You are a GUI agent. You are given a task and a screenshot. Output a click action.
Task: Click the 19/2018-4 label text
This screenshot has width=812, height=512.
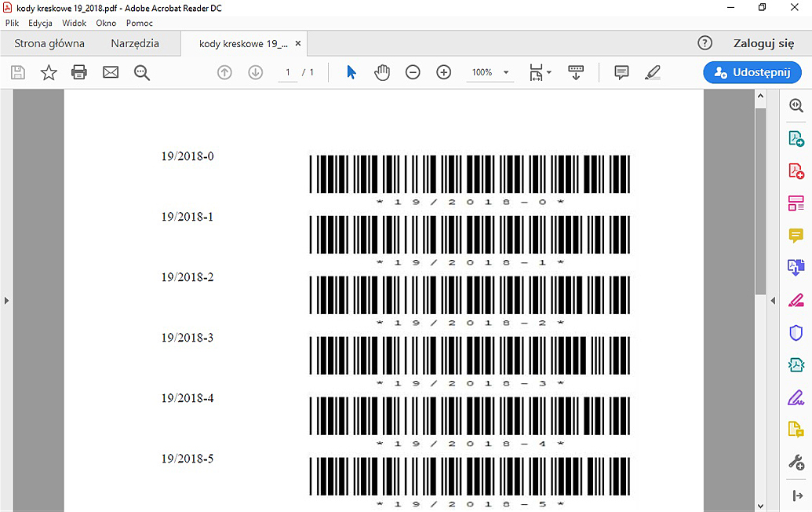point(188,398)
